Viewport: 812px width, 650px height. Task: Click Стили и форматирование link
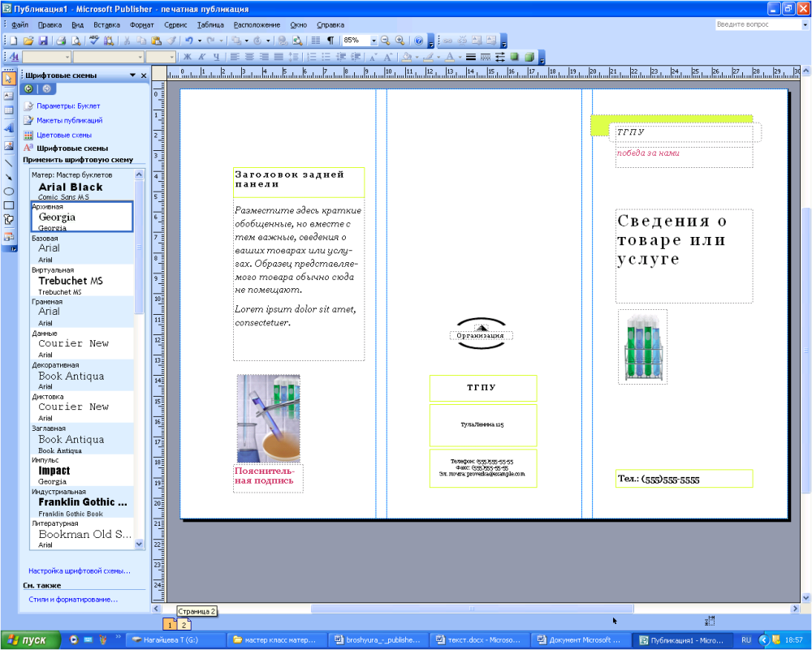pos(73,600)
